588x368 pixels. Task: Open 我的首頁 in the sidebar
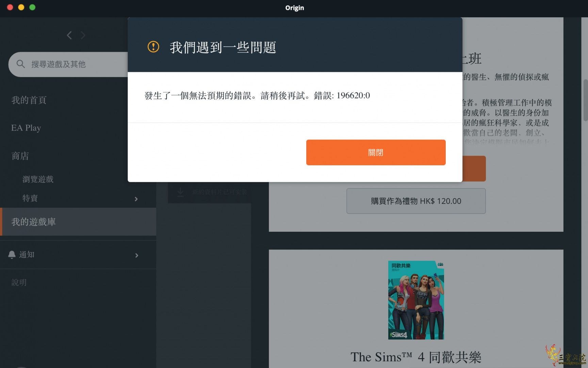pos(29,100)
